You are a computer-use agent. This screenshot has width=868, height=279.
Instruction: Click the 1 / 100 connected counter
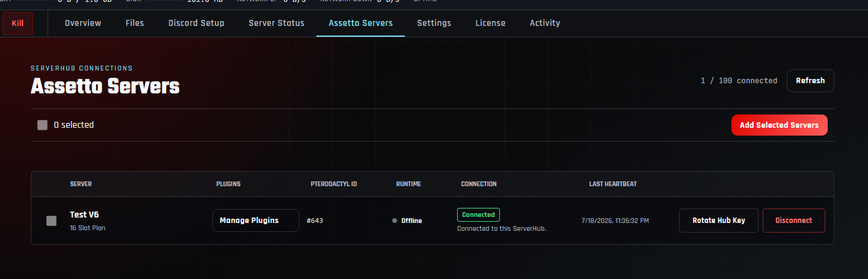tap(739, 81)
